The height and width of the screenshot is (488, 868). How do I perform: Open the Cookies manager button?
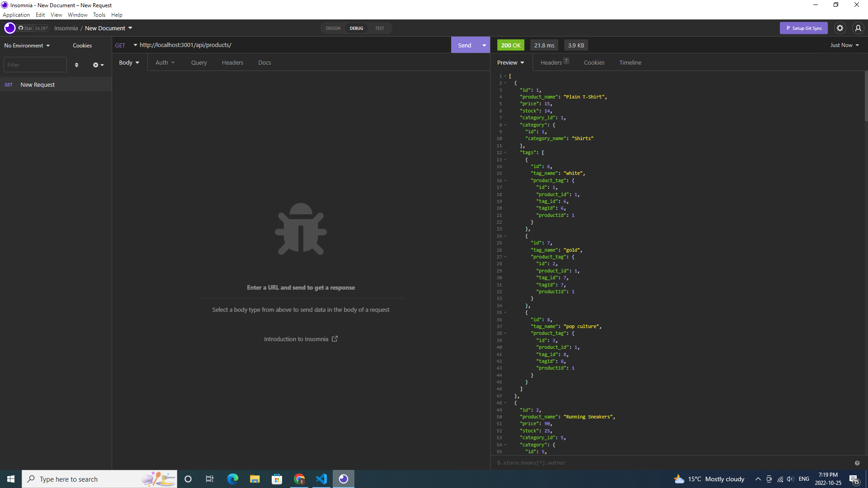click(82, 46)
